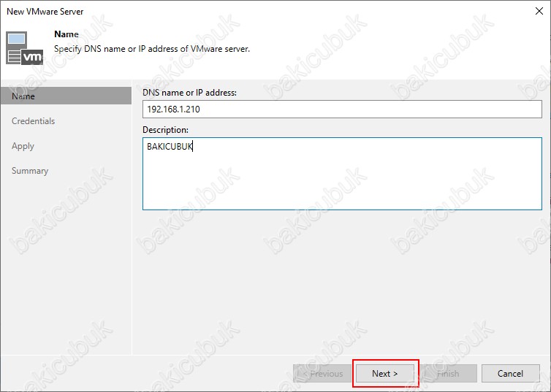This screenshot has height=392, width=551.
Task: Focus the DNS name or IP address field
Action: pos(342,109)
